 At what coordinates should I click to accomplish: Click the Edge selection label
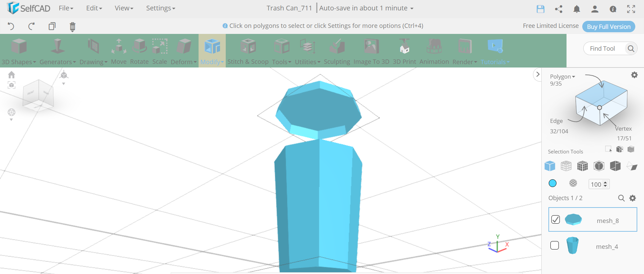pyautogui.click(x=556, y=121)
